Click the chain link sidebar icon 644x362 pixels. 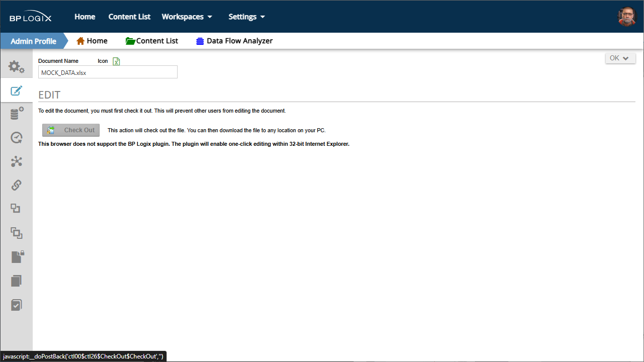(x=16, y=185)
